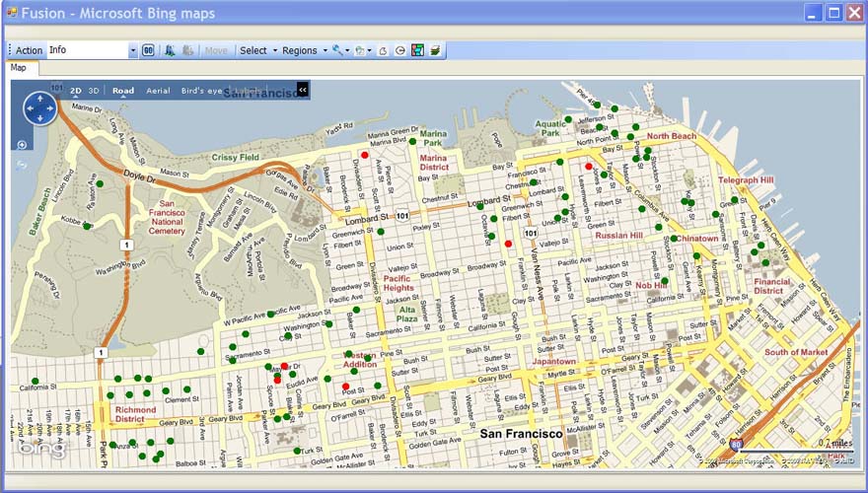
Task: Expand the layers icon dropdown arrow
Action: [369, 51]
